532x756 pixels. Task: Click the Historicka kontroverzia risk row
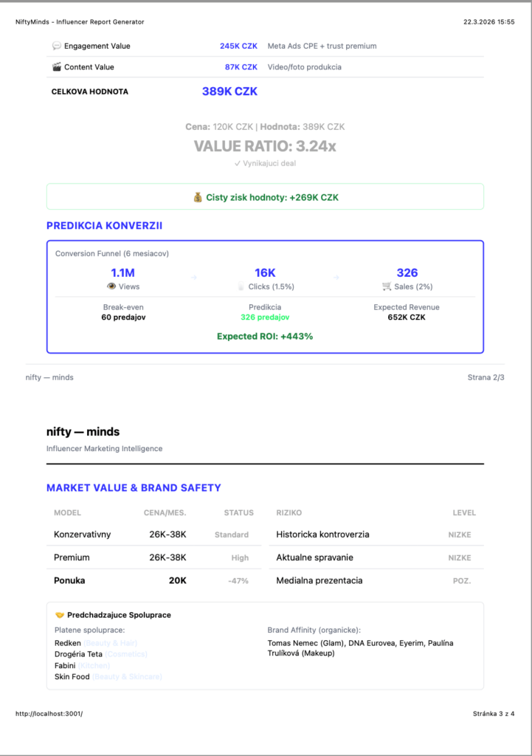[x=322, y=535]
